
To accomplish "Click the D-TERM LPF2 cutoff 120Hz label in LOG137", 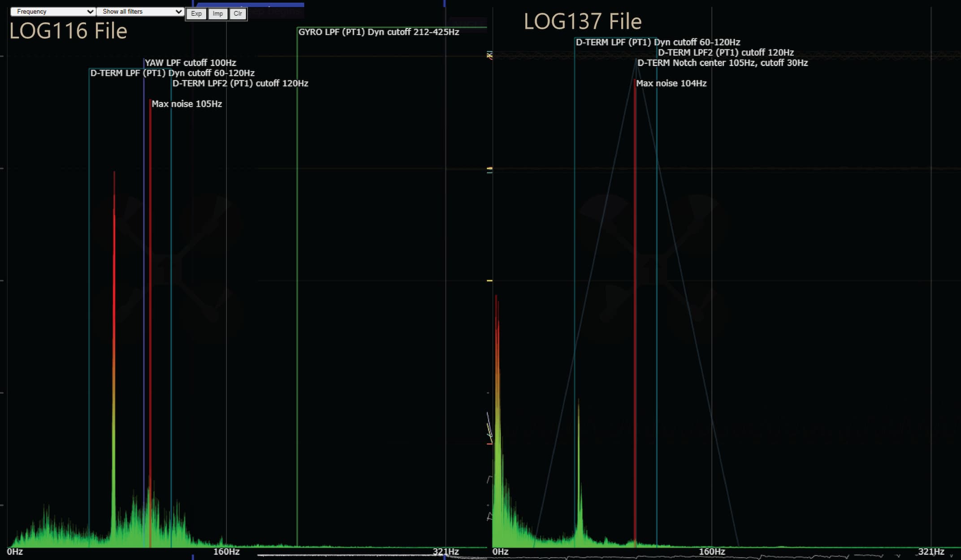I will tap(725, 53).
